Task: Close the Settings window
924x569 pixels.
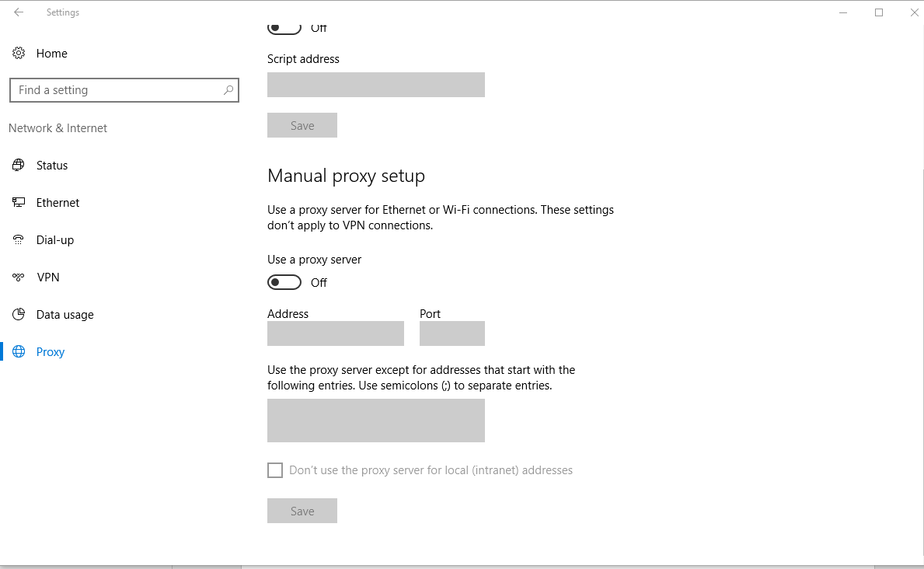Action: 914,12
